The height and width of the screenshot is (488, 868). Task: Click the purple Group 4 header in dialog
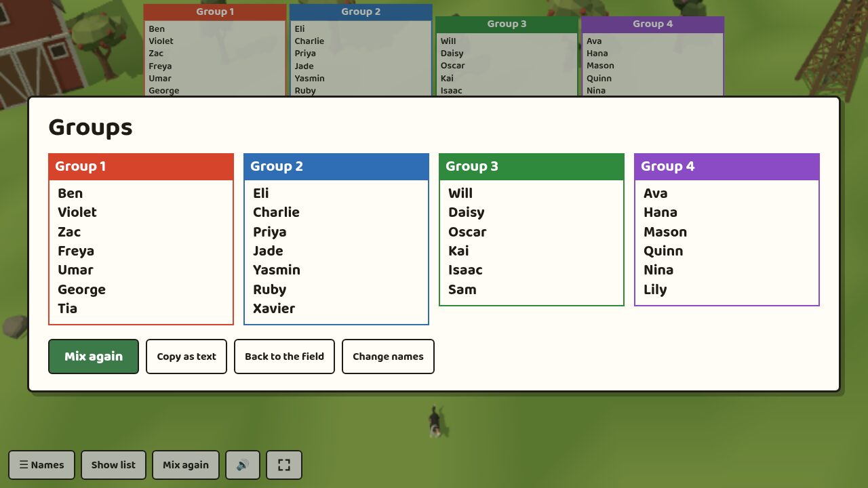(x=727, y=167)
